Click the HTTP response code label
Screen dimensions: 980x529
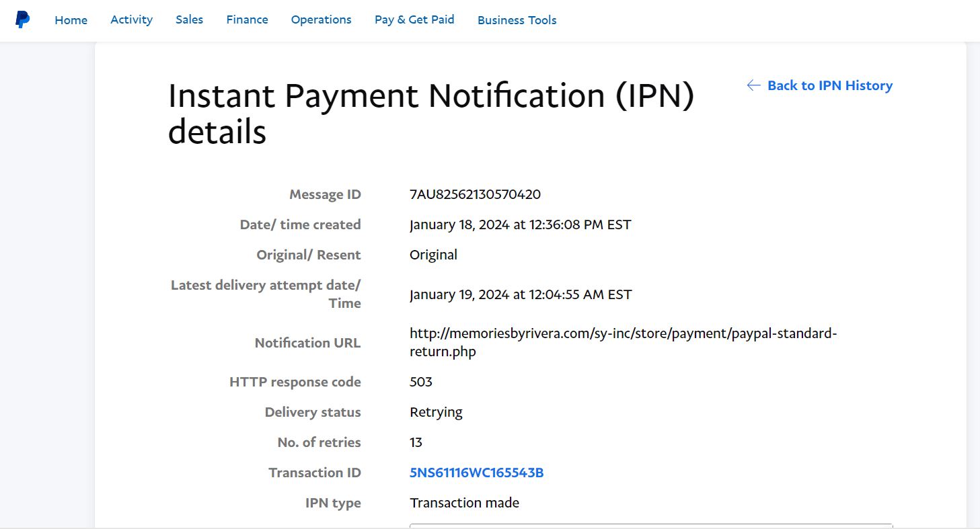[296, 382]
